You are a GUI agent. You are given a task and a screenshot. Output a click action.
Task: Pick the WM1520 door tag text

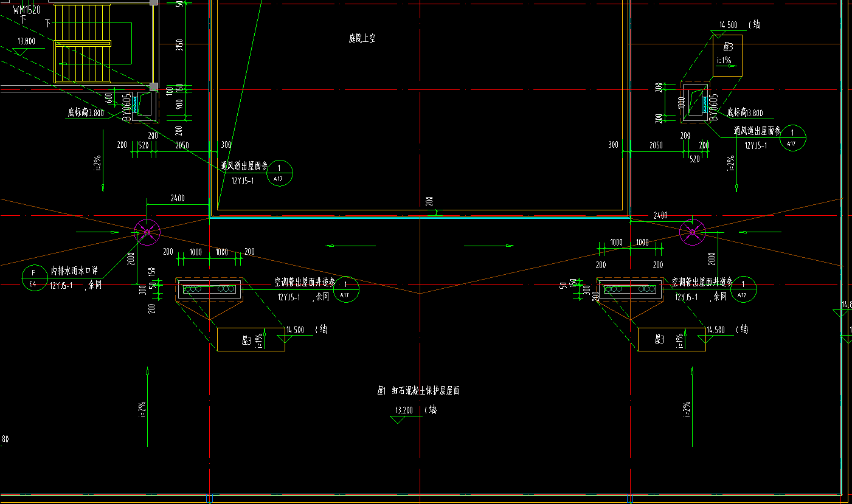tap(27, 10)
